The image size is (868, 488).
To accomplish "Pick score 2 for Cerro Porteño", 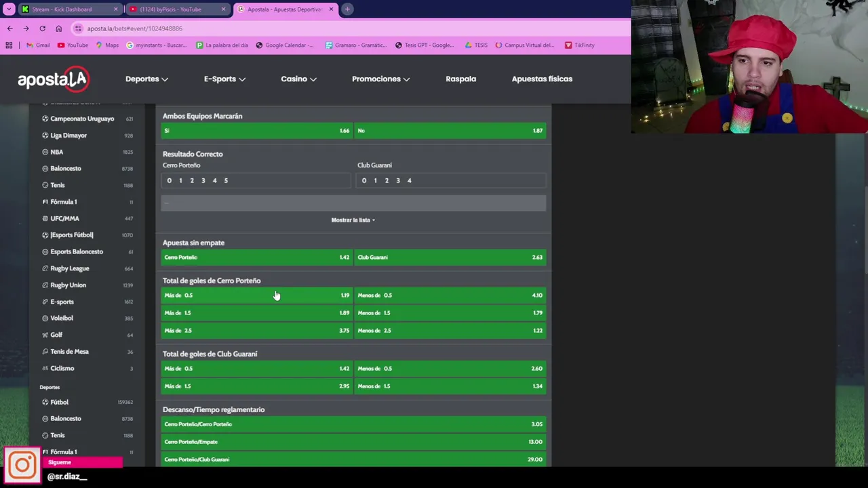I will pos(192,180).
